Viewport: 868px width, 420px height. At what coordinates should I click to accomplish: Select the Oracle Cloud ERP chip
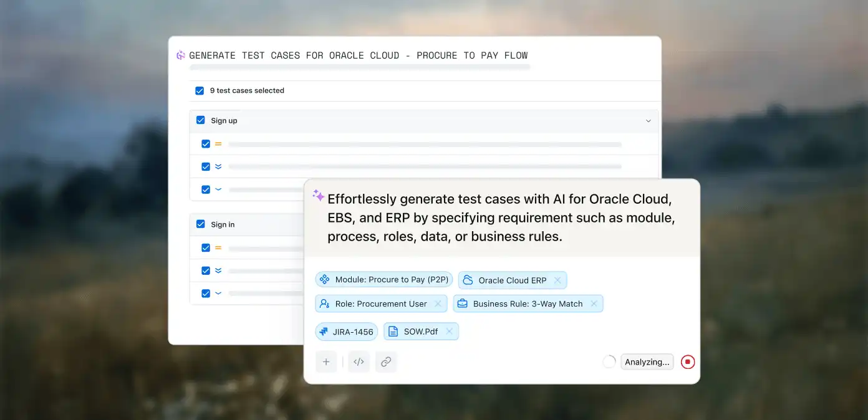tap(513, 280)
